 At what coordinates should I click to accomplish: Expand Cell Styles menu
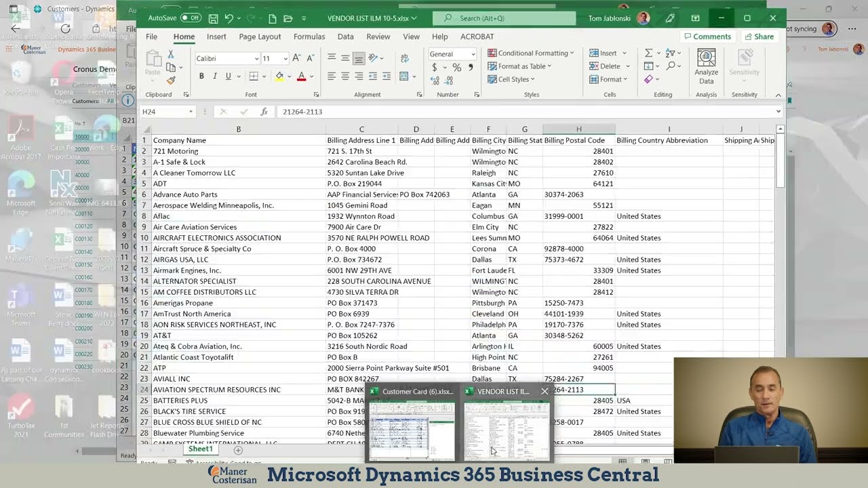point(511,79)
